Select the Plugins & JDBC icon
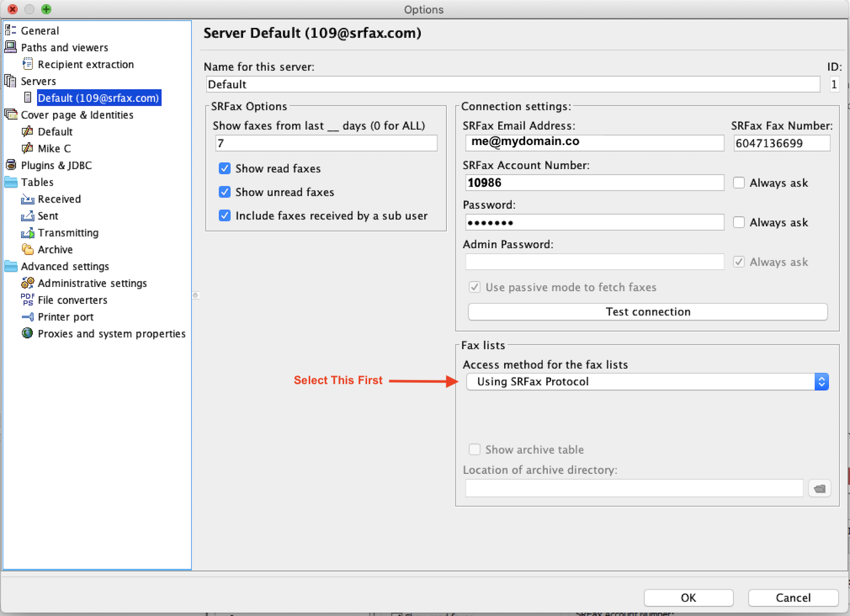The image size is (850, 616). [x=11, y=165]
